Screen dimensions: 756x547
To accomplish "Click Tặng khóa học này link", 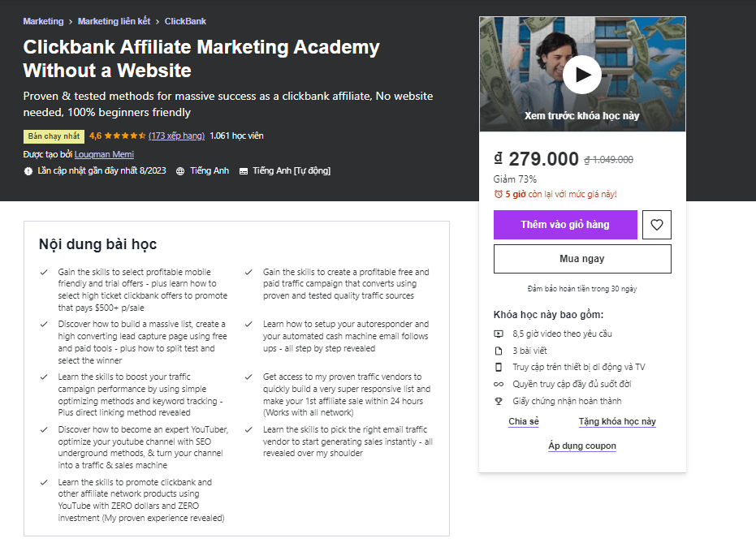I will pyautogui.click(x=617, y=422).
